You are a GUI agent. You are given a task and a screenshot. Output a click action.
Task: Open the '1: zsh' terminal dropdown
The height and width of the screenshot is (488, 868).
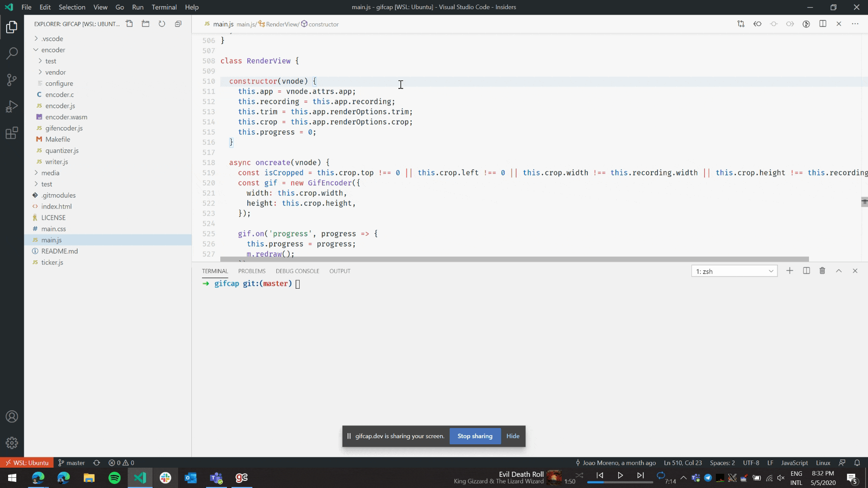click(734, 271)
